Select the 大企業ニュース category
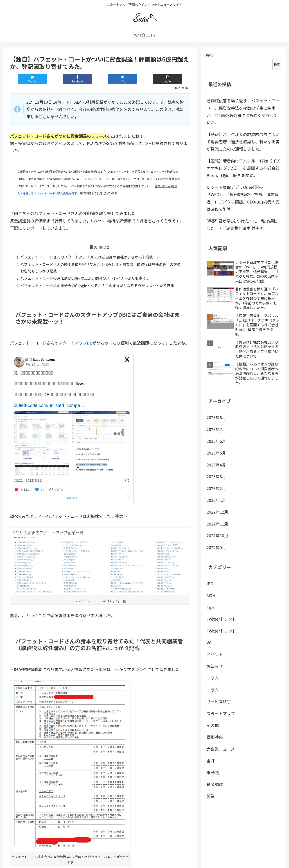Image resolution: width=289 pixels, height=868 pixels. 221,749
